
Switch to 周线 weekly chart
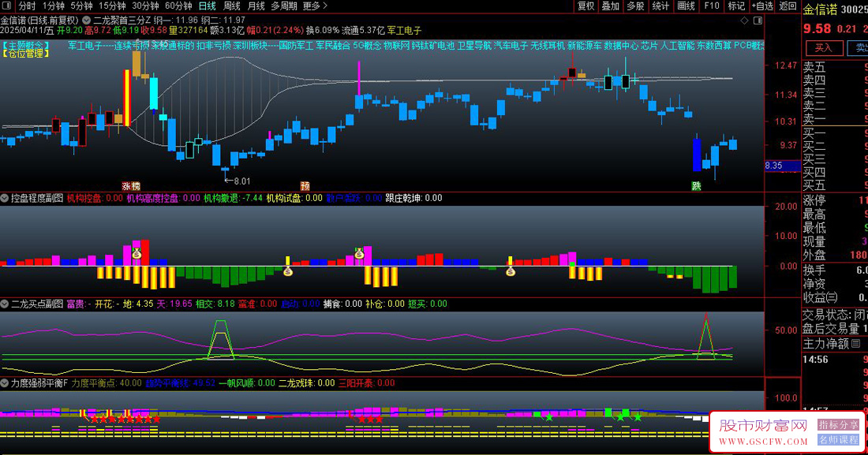click(231, 6)
